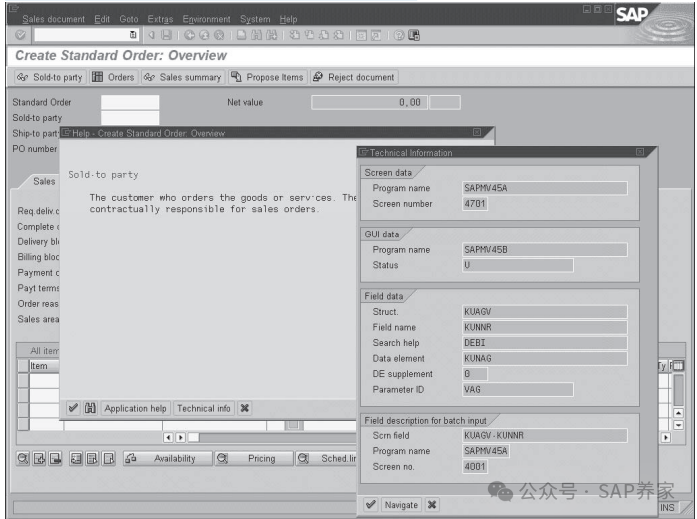Open the System menu
This screenshot has width=697, height=519.
(255, 19)
